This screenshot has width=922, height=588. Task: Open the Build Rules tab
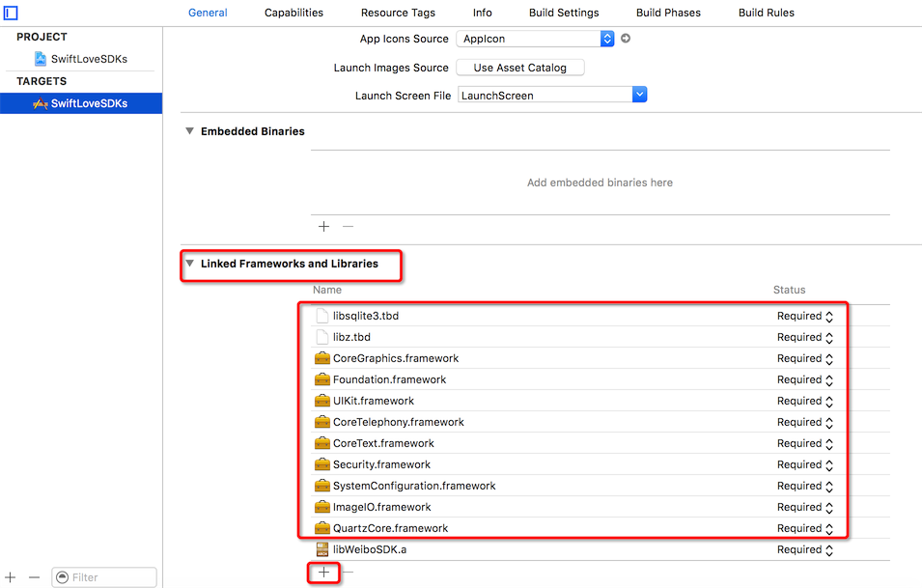tap(767, 13)
